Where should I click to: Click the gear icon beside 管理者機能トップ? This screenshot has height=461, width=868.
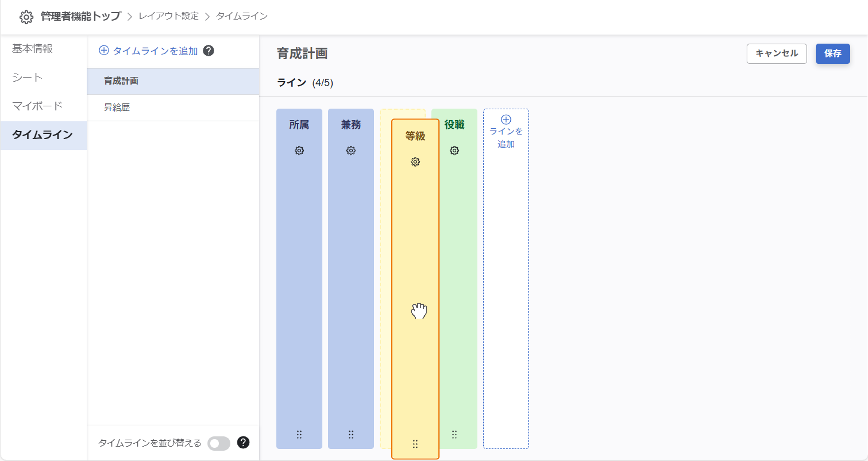(26, 16)
